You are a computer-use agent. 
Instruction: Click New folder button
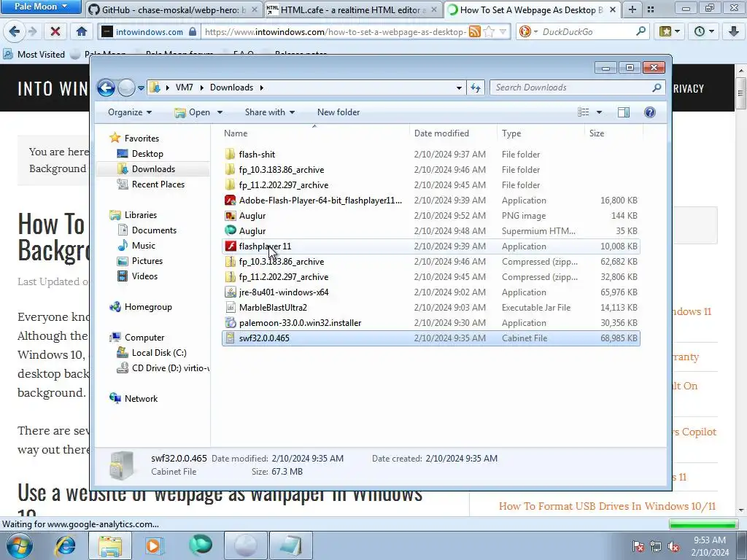pos(338,112)
